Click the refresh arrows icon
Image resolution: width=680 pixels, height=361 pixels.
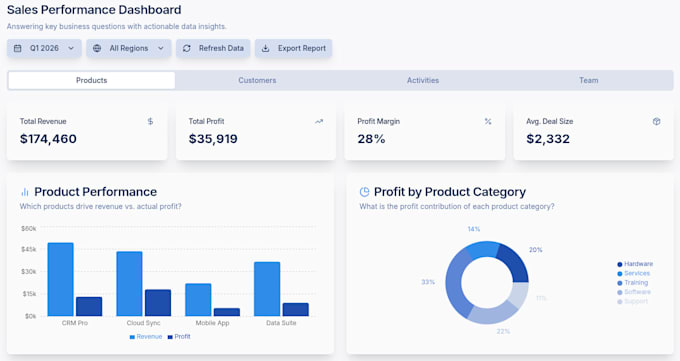tap(186, 48)
